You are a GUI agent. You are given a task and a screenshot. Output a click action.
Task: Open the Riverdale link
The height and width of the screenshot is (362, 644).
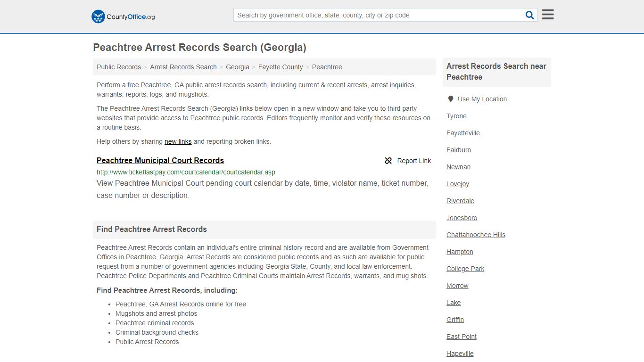460,201
